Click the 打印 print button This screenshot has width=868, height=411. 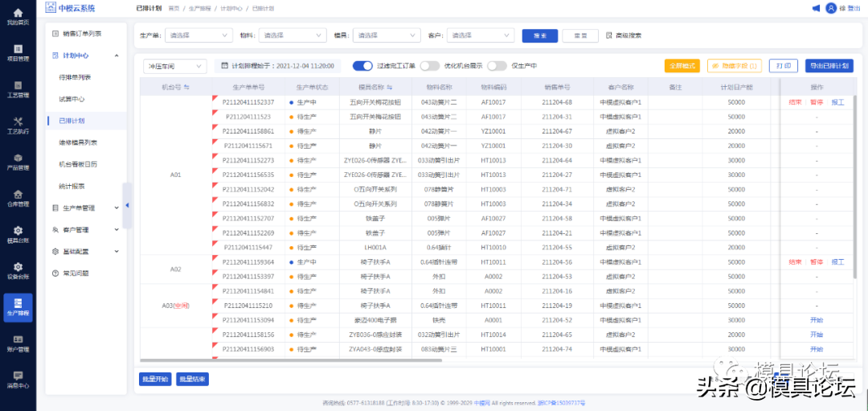[784, 66]
